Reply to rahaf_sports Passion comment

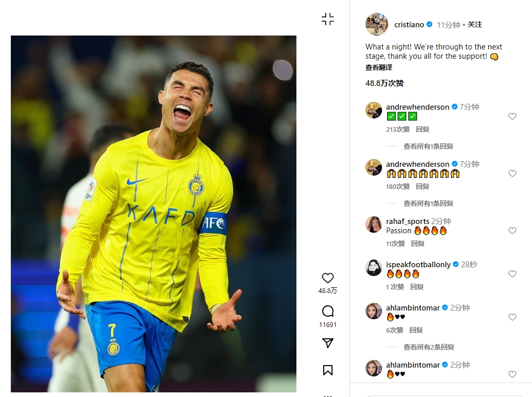pos(418,244)
